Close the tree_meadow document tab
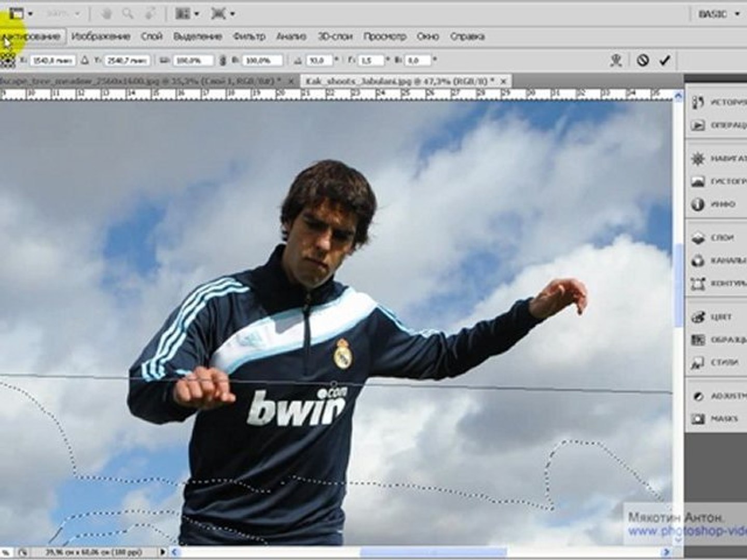747x560 pixels. (291, 81)
